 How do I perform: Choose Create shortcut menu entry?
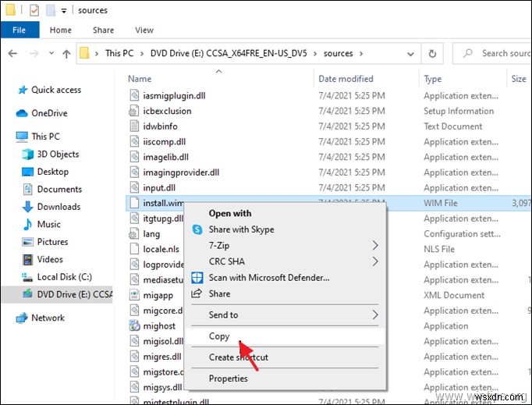(x=238, y=357)
